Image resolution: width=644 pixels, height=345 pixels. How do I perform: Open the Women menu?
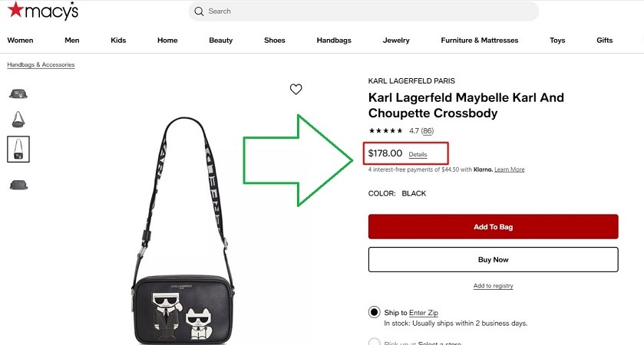[21, 41]
